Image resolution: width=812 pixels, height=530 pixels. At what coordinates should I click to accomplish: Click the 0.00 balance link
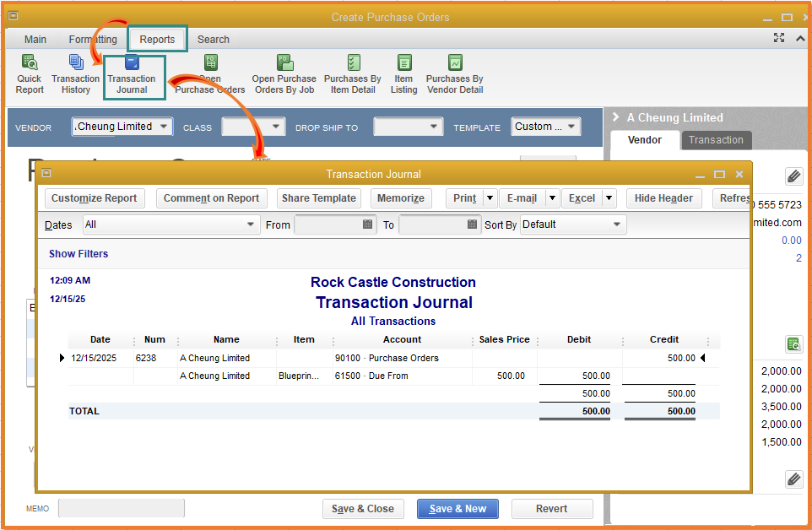point(791,241)
